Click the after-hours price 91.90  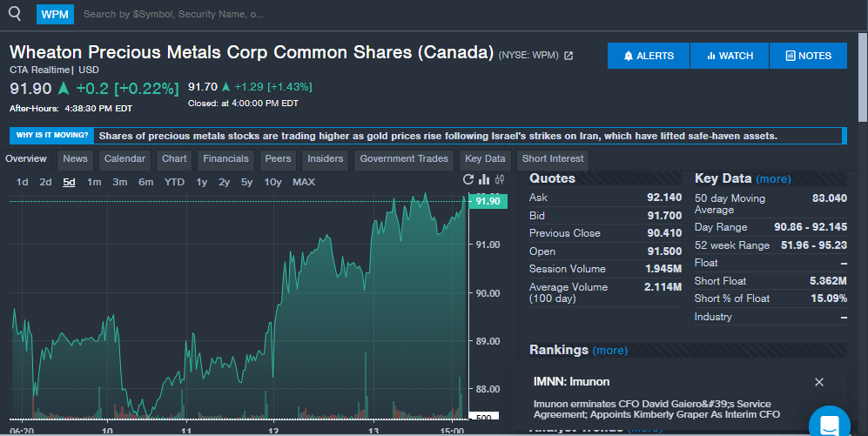(x=30, y=89)
